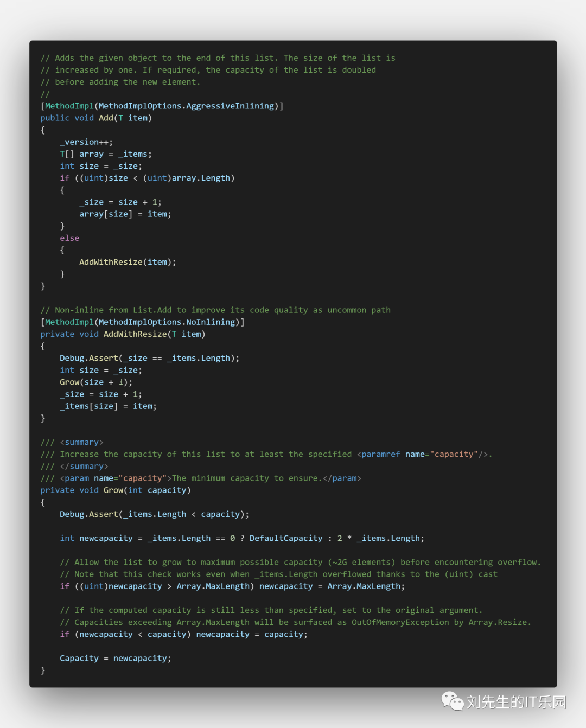
Task: Click the private void Grow method declaration
Action: (115, 490)
